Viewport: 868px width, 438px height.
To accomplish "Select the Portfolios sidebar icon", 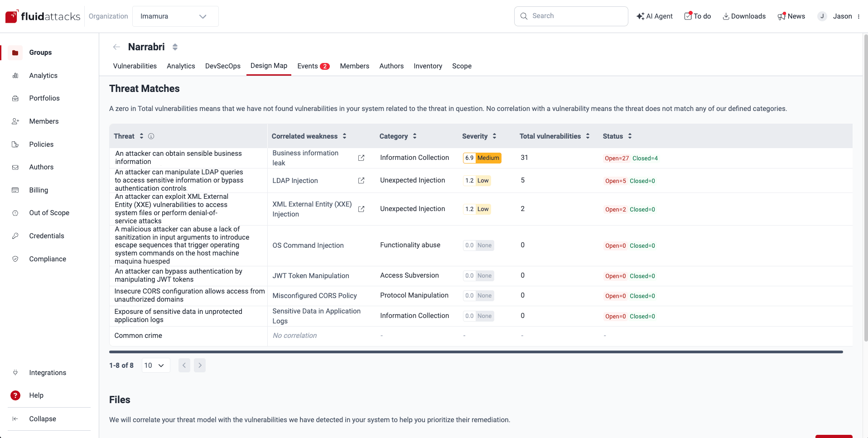I will [15, 98].
